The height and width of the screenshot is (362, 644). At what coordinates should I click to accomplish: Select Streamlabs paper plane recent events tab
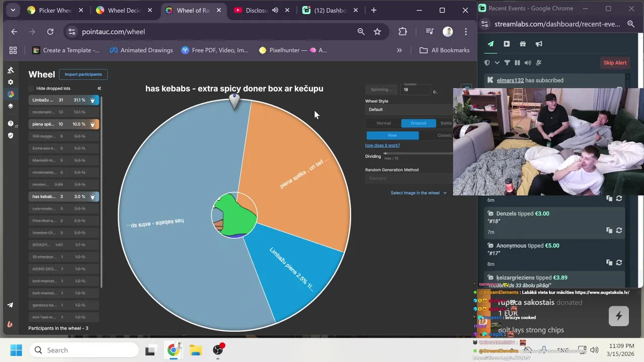(491, 44)
